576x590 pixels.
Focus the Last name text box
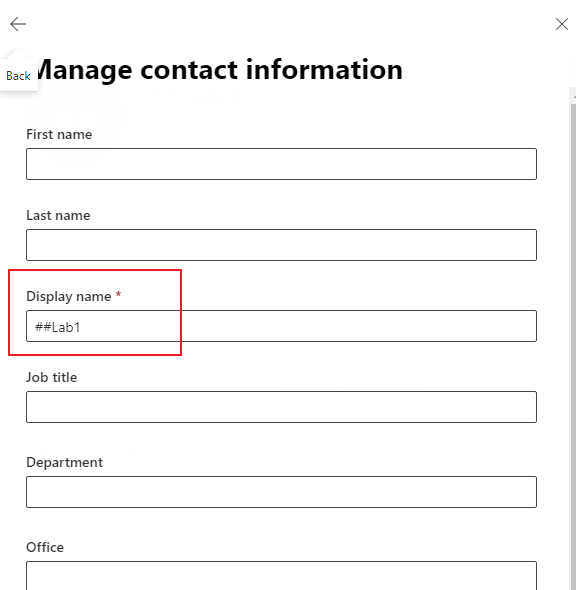[x=281, y=245]
